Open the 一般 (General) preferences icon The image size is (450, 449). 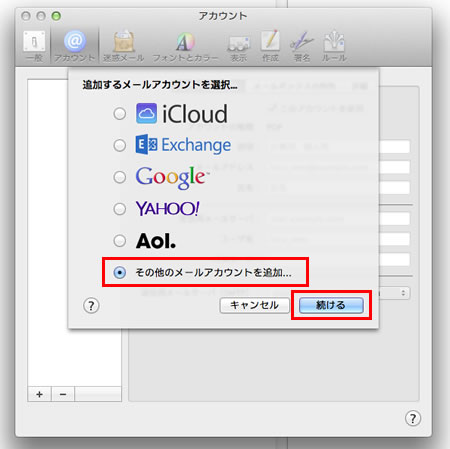click(34, 45)
